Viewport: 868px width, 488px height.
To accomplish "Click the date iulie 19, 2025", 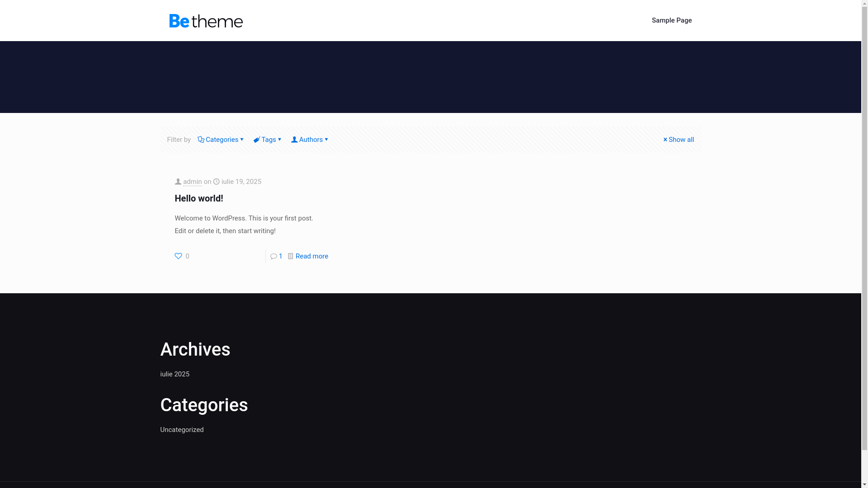I will pos(241,182).
